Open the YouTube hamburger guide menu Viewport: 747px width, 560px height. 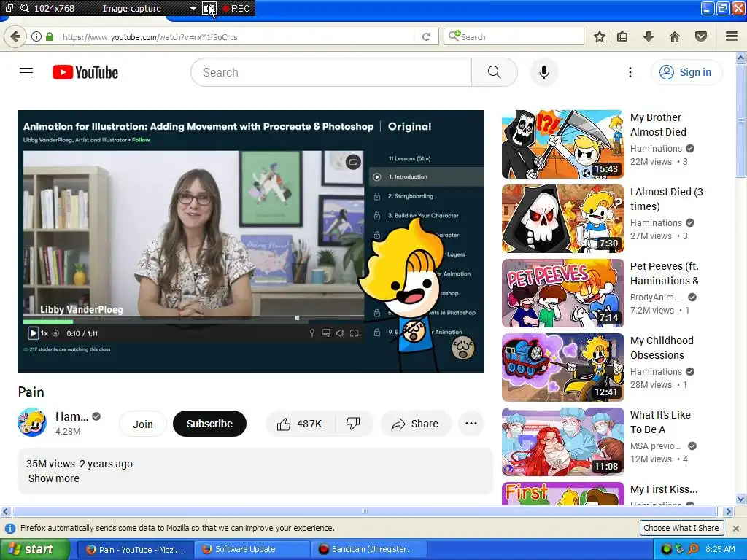tap(26, 72)
